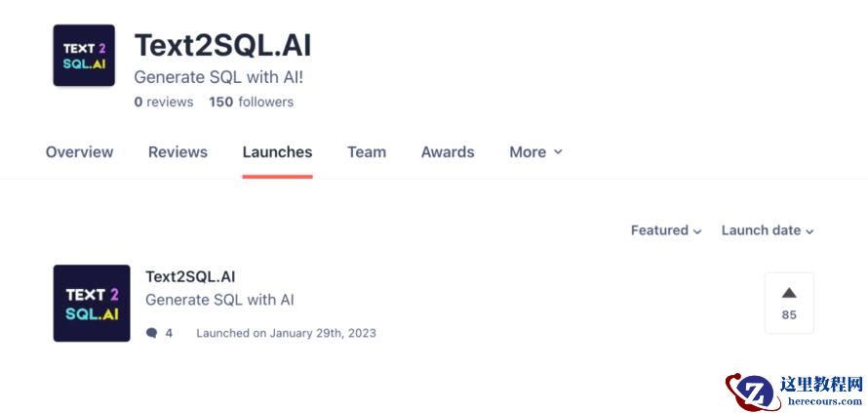
Task: Select the Launches tab
Action: pyautogui.click(x=277, y=152)
